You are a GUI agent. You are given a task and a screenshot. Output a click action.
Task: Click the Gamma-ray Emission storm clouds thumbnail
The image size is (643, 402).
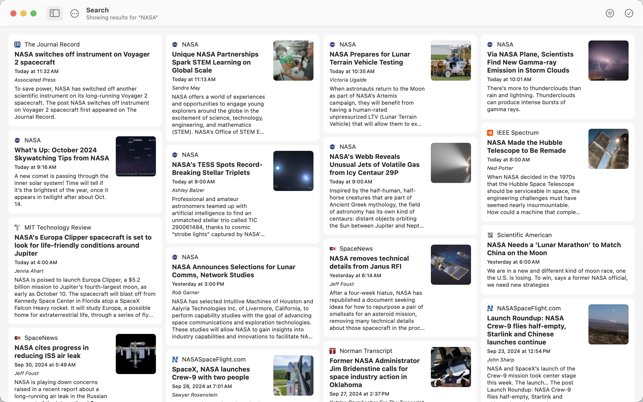click(x=608, y=61)
